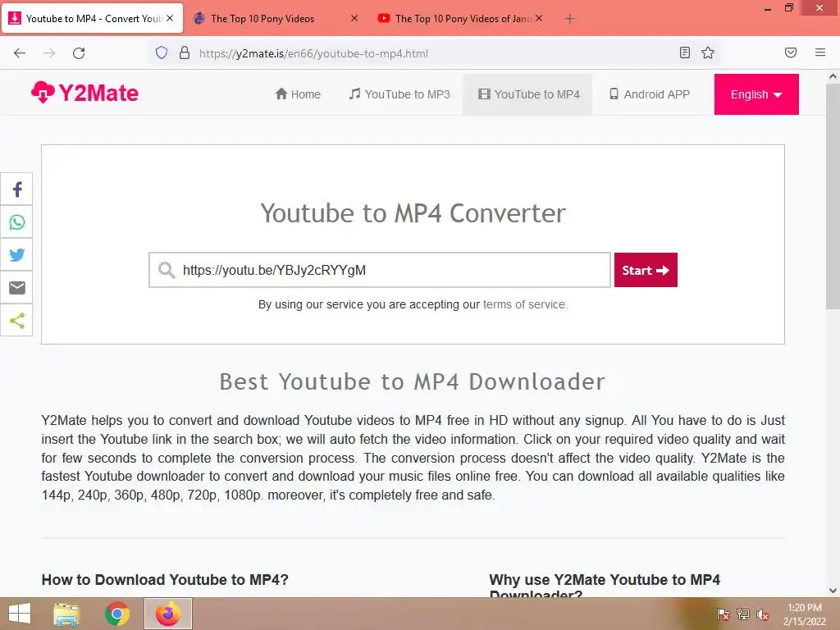Click the page vertical scrollbar thumb
The height and width of the screenshot is (630, 840).
[x=833, y=195]
